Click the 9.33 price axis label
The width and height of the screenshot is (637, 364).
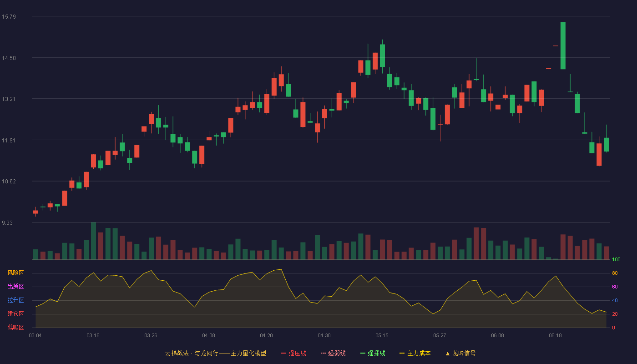coord(8,223)
